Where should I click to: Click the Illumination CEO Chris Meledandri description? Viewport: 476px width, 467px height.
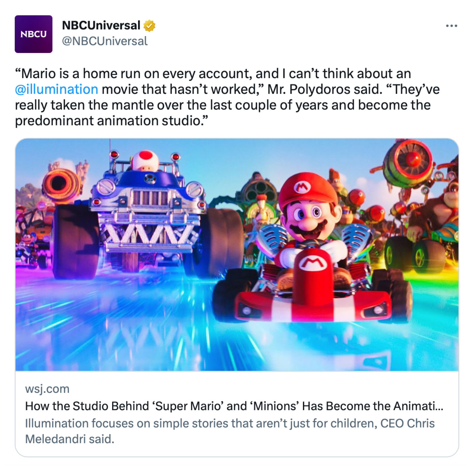[230, 431]
